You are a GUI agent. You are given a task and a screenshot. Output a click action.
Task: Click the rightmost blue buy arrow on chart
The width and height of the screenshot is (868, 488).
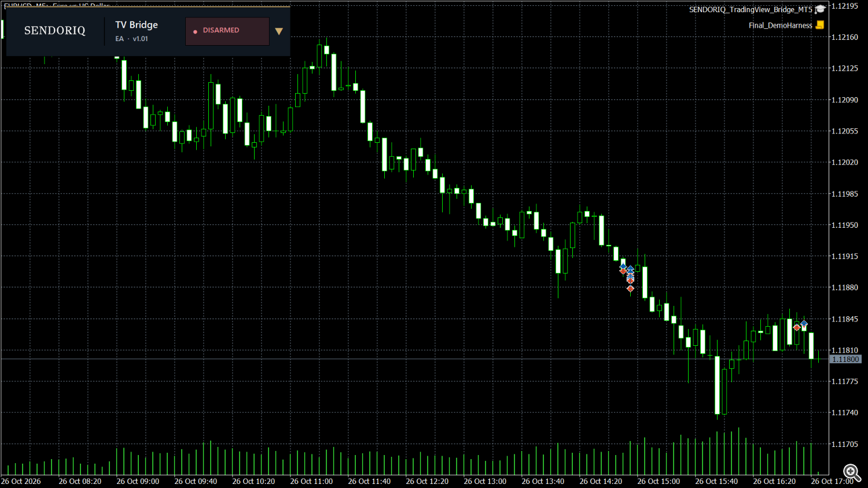804,324
